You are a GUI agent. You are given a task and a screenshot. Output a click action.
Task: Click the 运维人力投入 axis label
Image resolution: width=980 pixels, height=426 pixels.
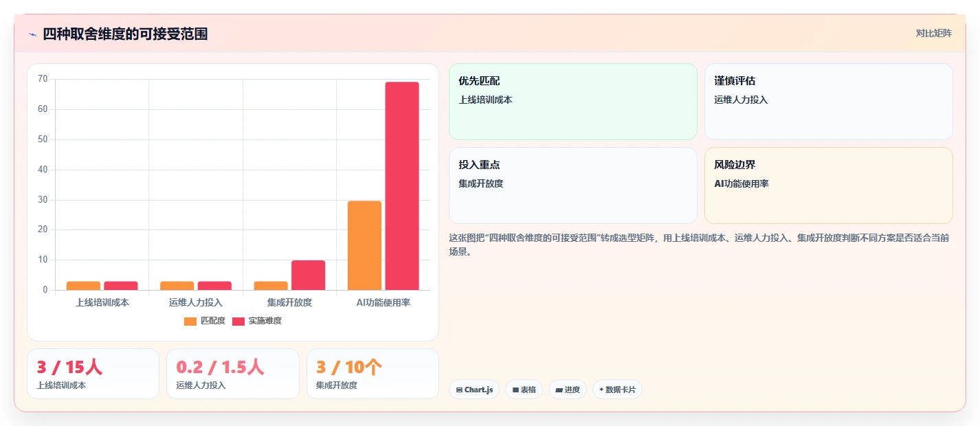point(196,302)
